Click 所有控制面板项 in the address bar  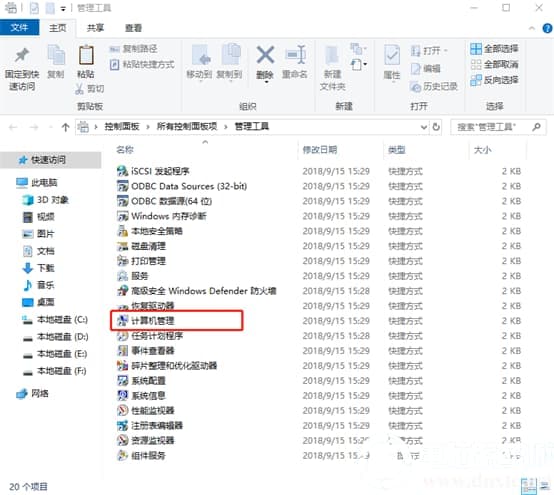(187, 126)
